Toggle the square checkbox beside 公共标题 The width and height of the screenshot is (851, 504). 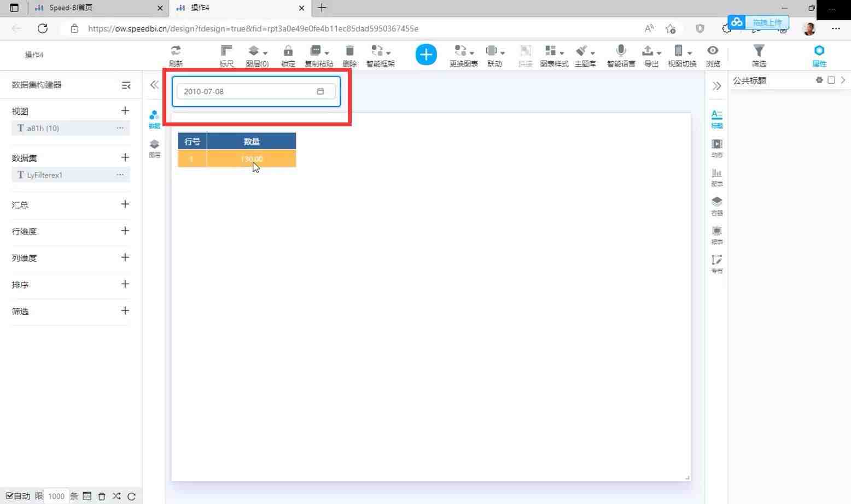[831, 80]
